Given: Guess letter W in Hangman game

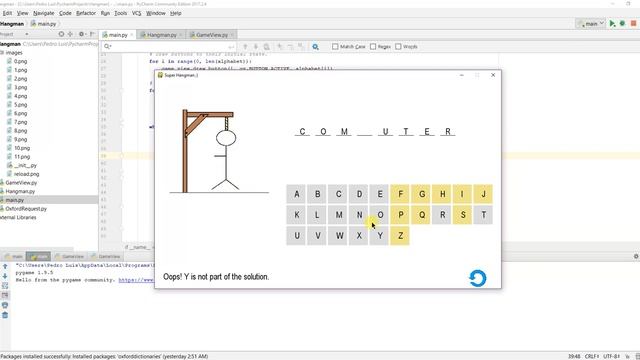Looking at the screenshot, I should (x=338, y=236).
